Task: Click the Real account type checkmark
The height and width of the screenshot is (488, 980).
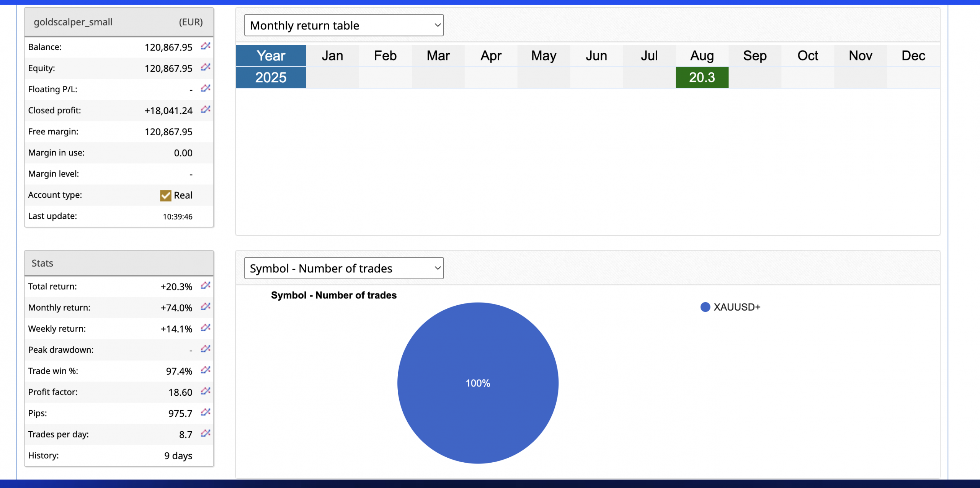Action: coord(165,195)
